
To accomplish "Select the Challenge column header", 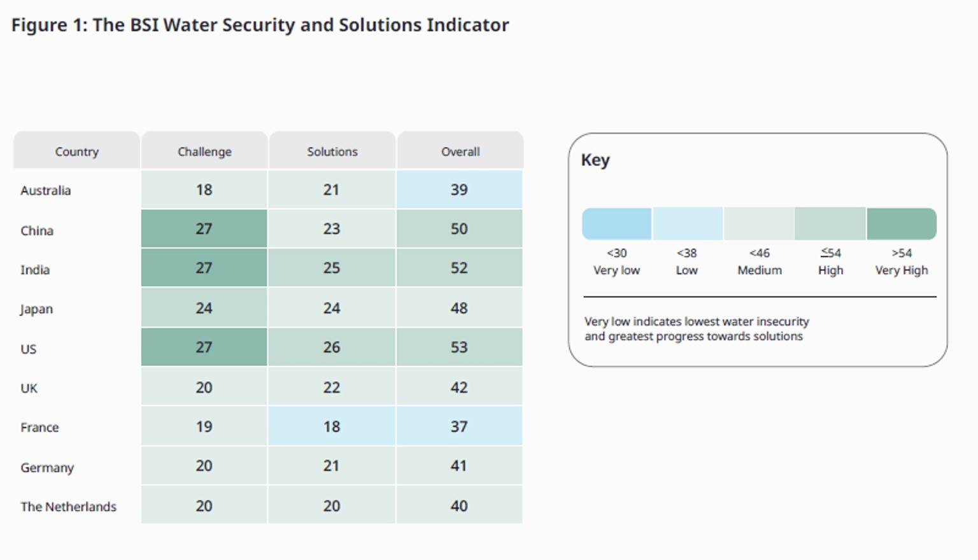I will (204, 151).
